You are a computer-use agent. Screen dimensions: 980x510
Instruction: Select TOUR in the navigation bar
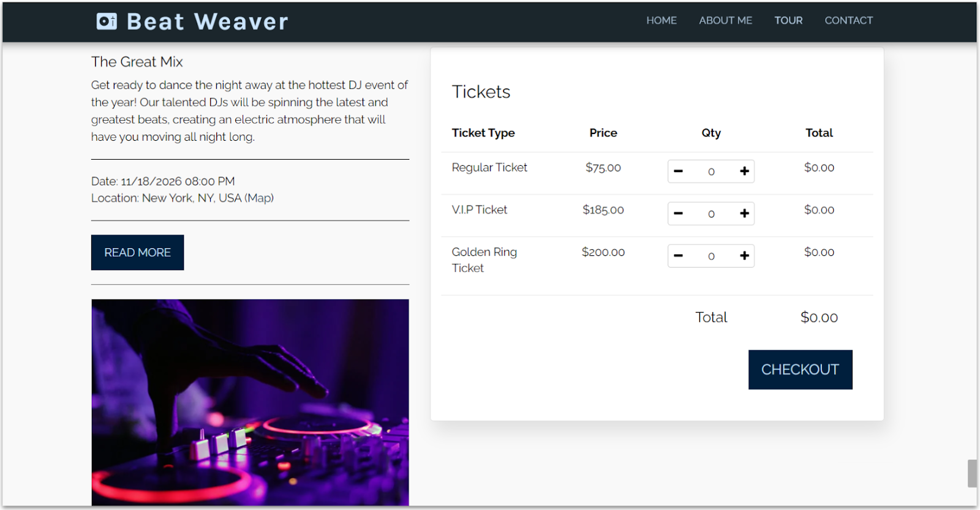pyautogui.click(x=788, y=20)
